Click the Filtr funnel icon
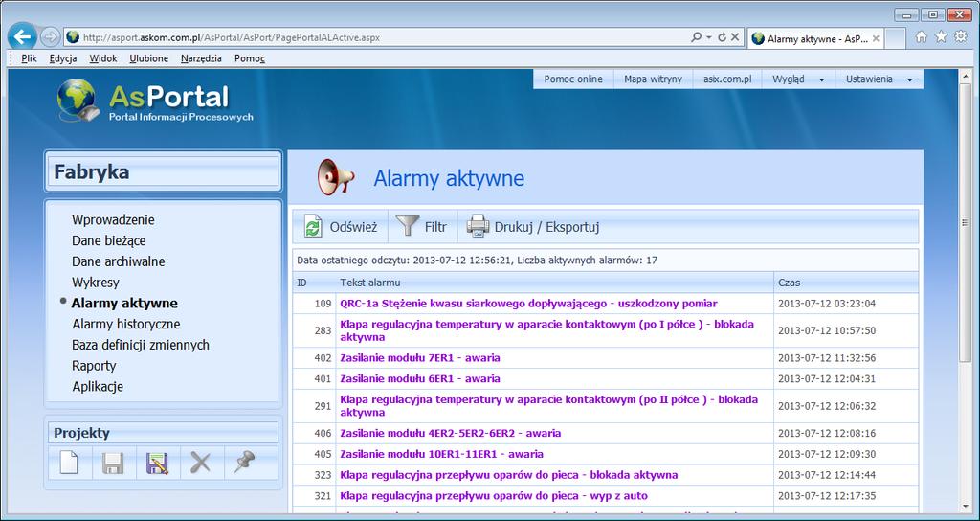The height and width of the screenshot is (521, 980). pyautogui.click(x=408, y=226)
